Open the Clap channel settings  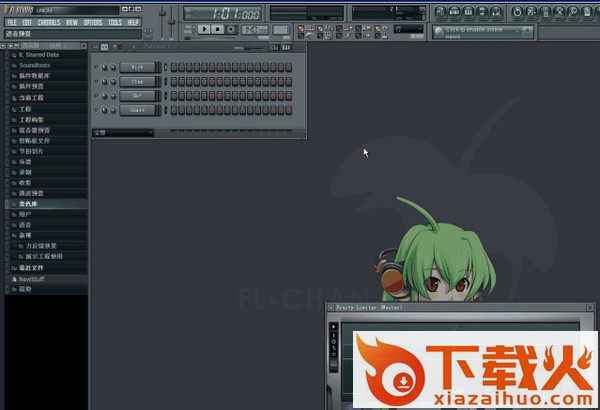[137, 82]
